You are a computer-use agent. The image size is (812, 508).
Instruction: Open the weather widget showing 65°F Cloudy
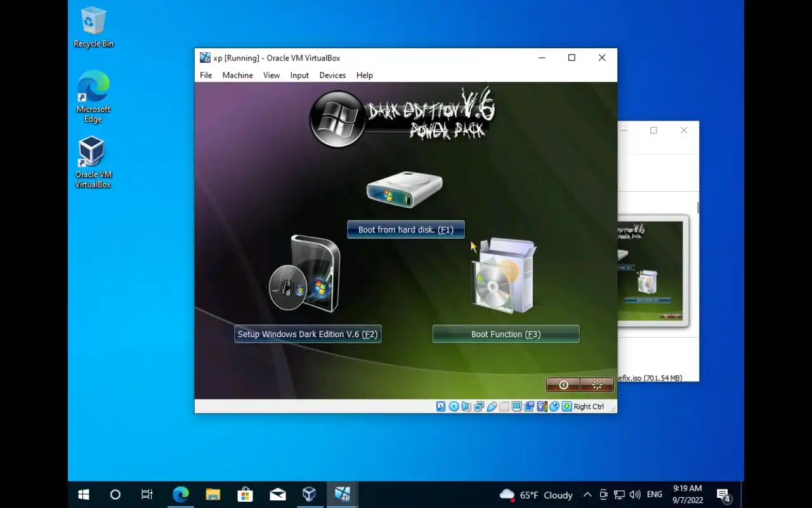pos(536,495)
